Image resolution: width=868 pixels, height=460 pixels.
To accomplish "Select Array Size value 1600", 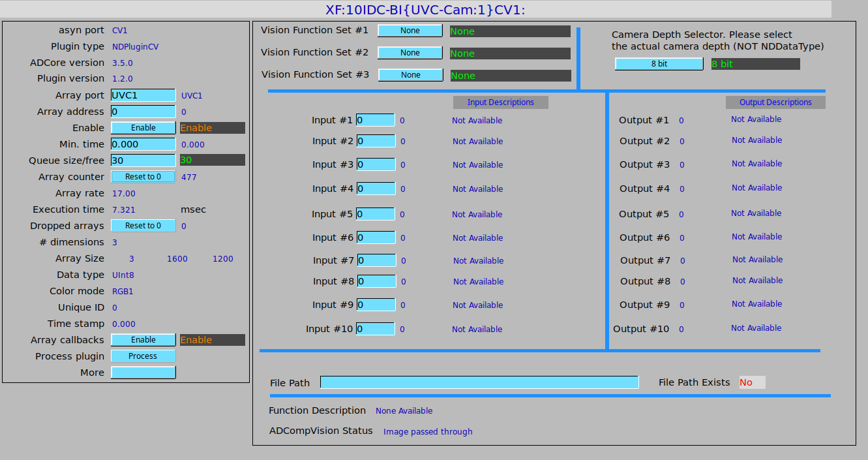I will click(177, 259).
